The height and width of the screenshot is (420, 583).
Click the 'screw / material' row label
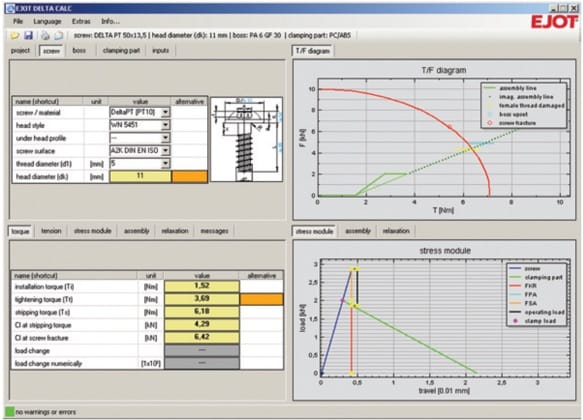tap(38, 113)
